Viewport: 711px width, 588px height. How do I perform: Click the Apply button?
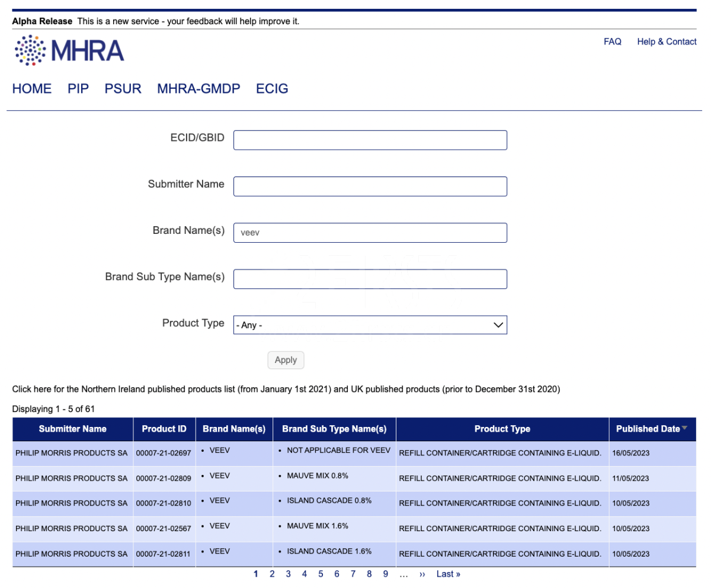(x=286, y=360)
